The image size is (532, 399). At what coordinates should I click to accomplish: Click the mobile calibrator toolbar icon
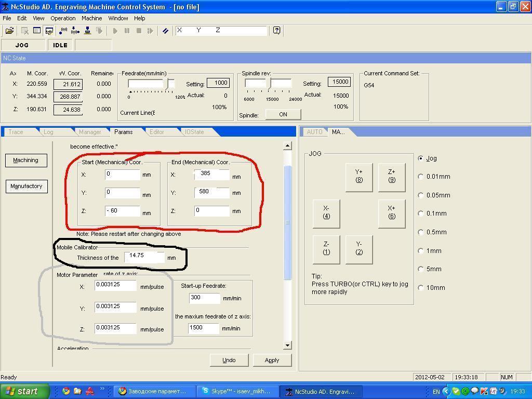(87, 31)
